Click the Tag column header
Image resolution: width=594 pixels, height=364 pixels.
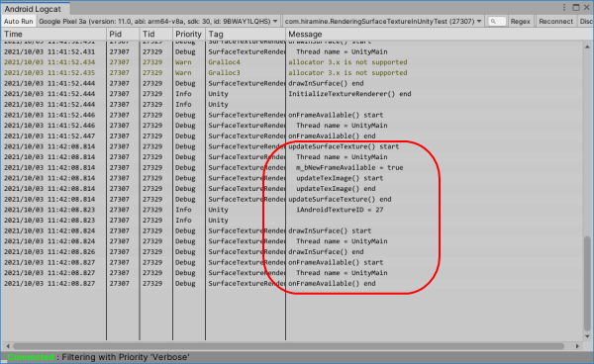point(246,34)
